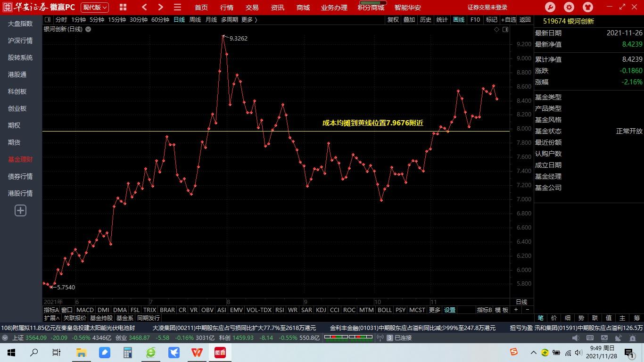Click the 9.3262 peak price marker
The image size is (644, 362).
(238, 38)
